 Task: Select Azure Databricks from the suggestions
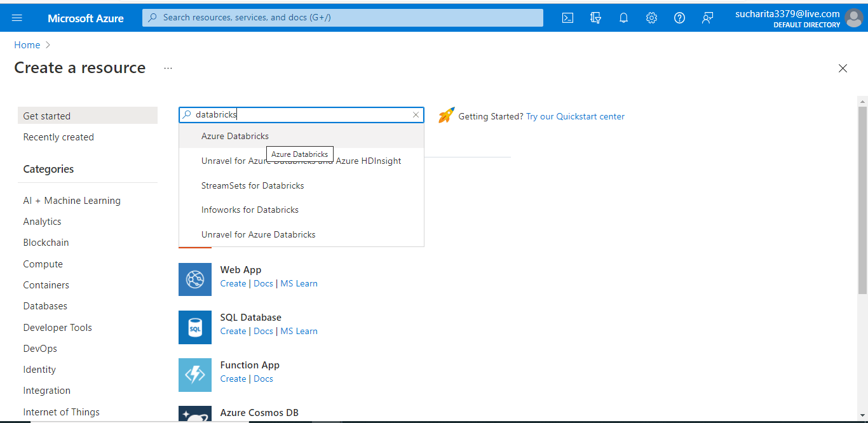[x=235, y=136]
